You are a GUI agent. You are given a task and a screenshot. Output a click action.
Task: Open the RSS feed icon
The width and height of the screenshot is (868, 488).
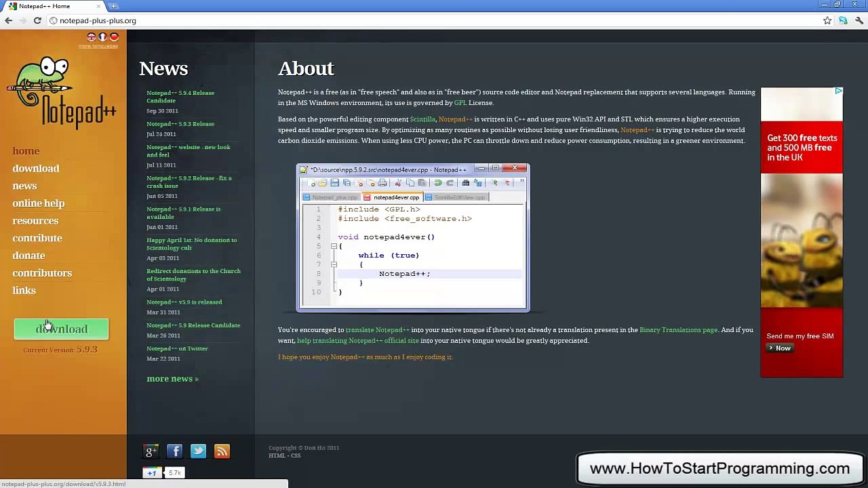(222, 451)
